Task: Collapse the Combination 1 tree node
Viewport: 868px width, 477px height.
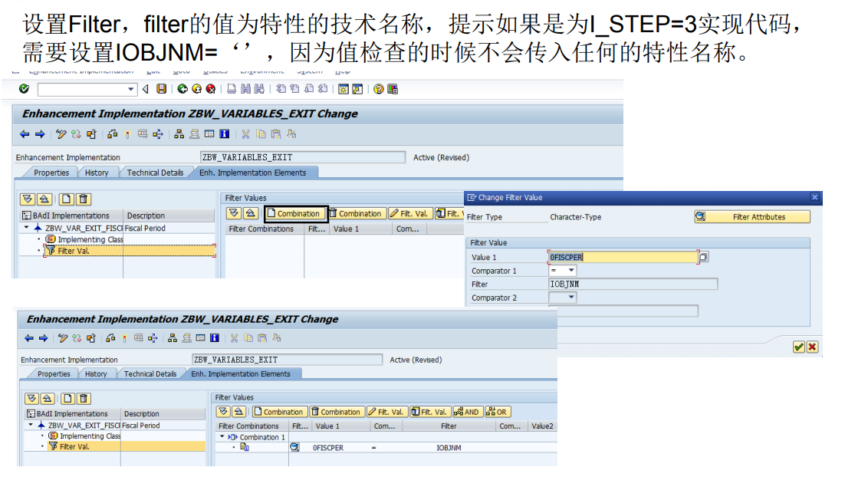Action: pos(222,437)
